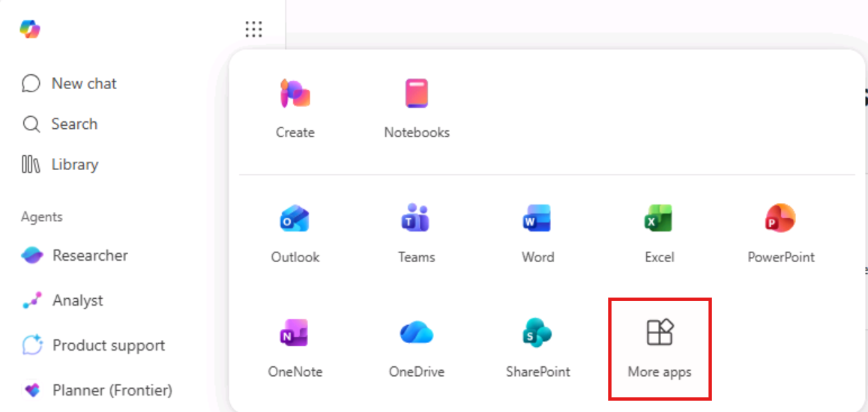The height and width of the screenshot is (412, 868).
Task: Open More apps
Action: pos(660,349)
